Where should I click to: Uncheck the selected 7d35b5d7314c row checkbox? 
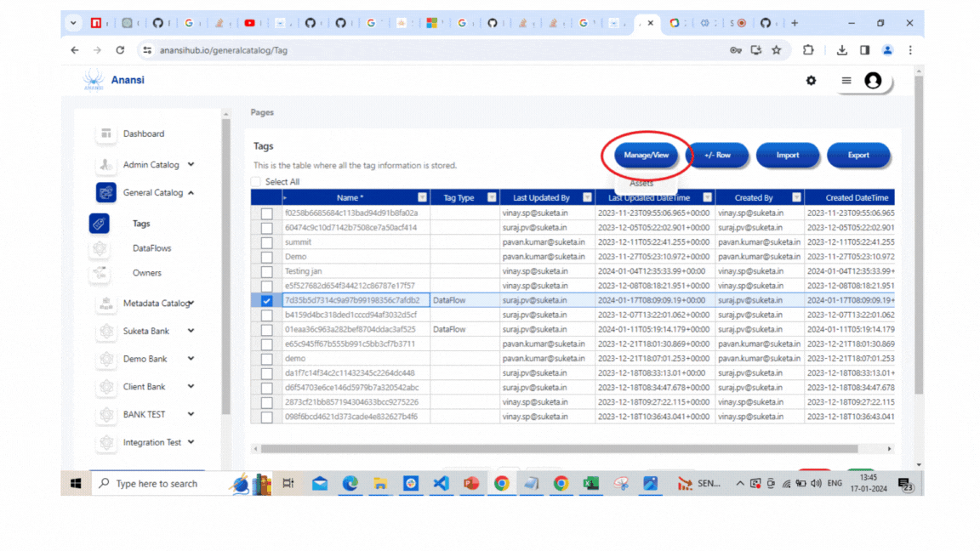point(267,300)
